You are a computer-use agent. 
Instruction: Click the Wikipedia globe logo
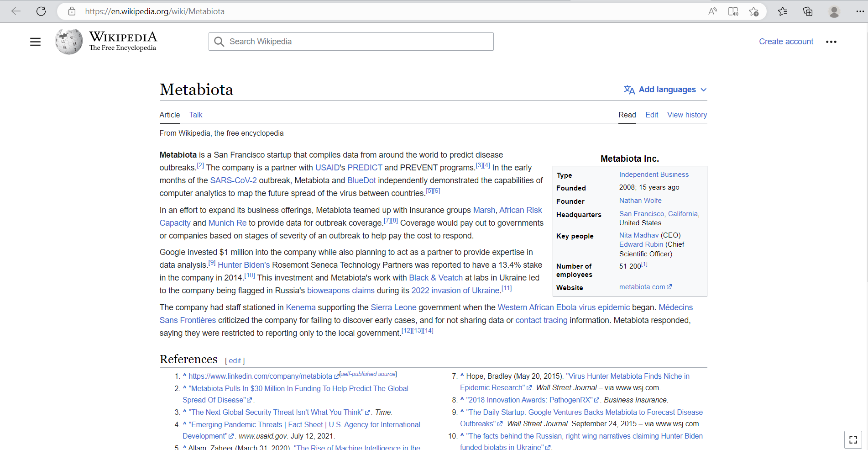tap(69, 42)
